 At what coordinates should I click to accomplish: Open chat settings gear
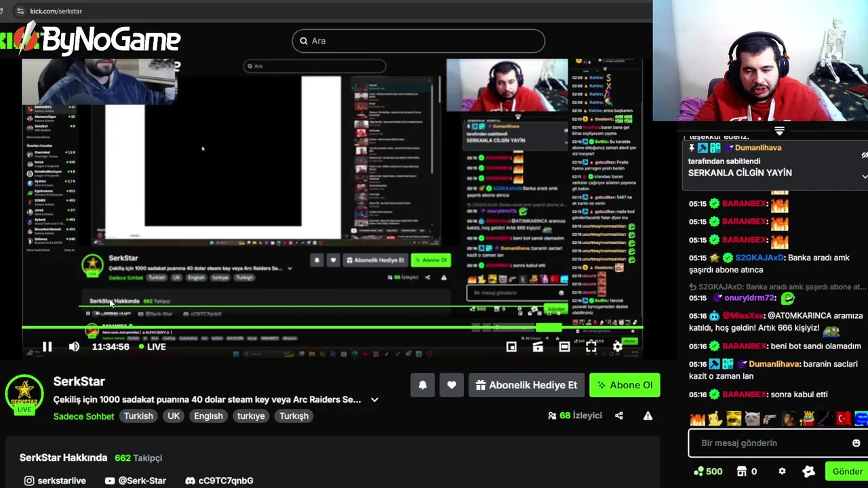(x=782, y=471)
